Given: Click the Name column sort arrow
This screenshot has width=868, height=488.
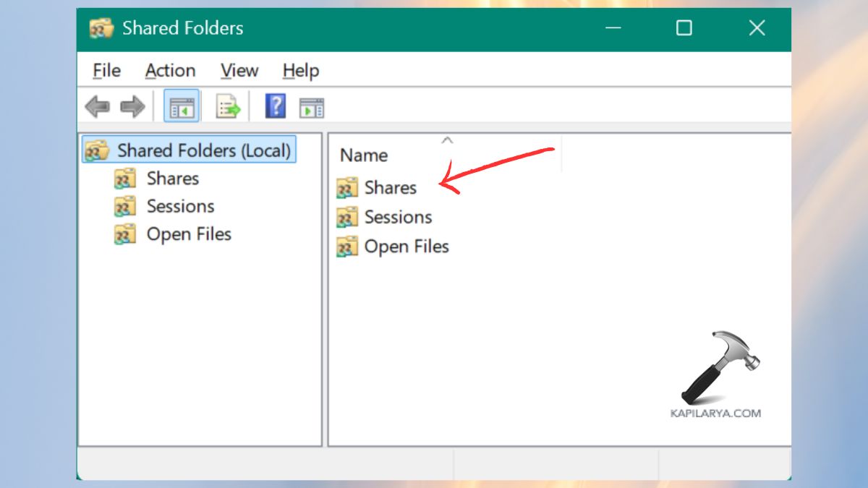Looking at the screenshot, I should (447, 140).
